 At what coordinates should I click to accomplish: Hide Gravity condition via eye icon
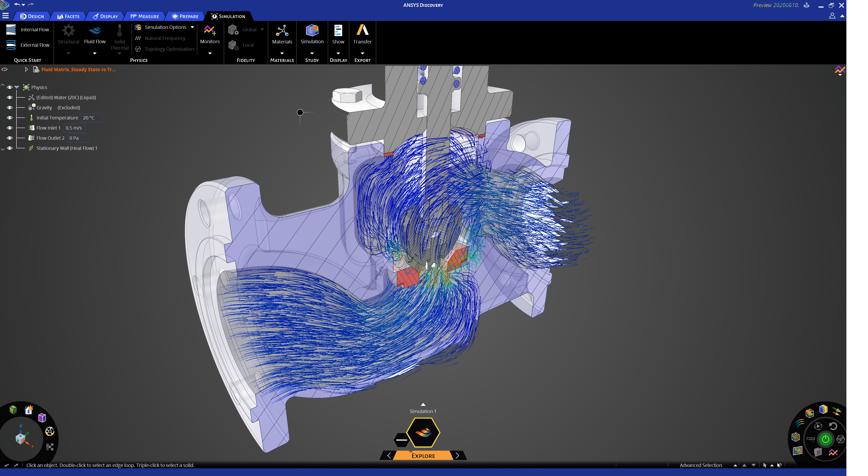(x=9, y=108)
